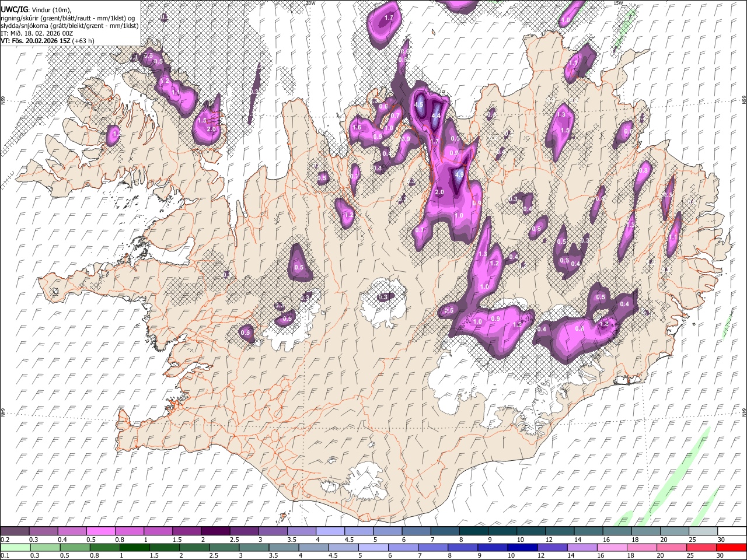Click the '1.6' snowfall value on the map

[x=357, y=127]
